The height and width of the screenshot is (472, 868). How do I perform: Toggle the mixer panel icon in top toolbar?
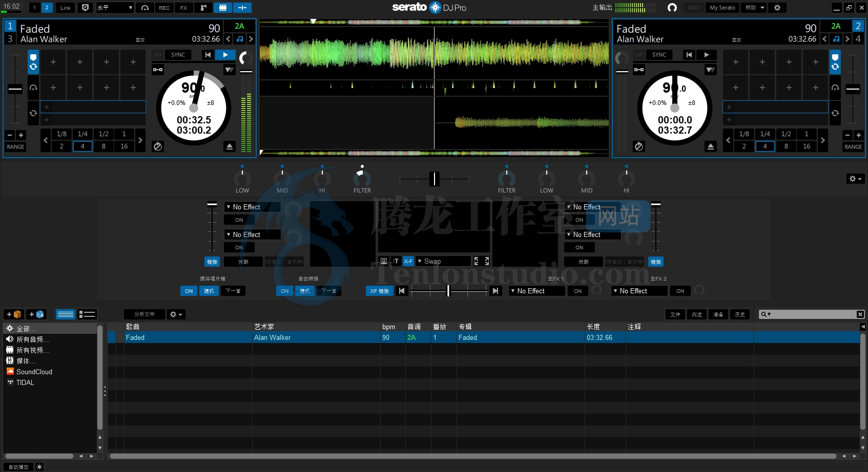[x=242, y=8]
